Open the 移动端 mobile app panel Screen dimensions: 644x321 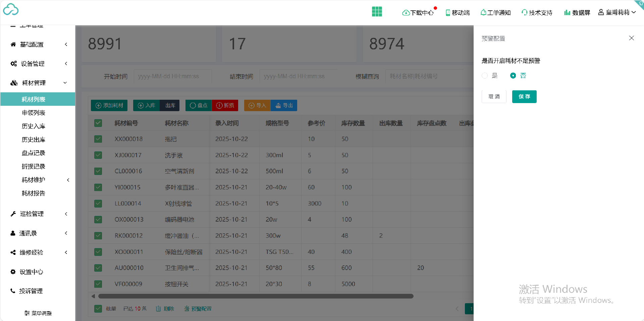[x=458, y=12]
